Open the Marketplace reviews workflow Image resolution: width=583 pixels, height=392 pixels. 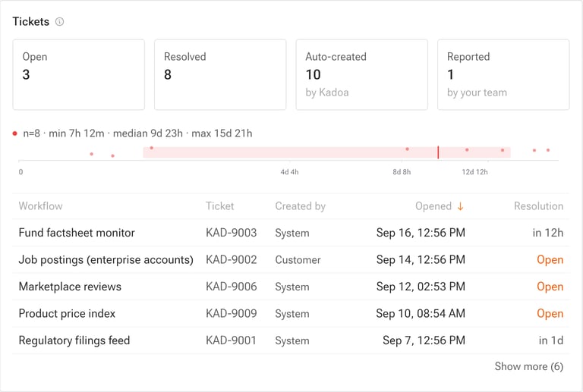tap(70, 287)
